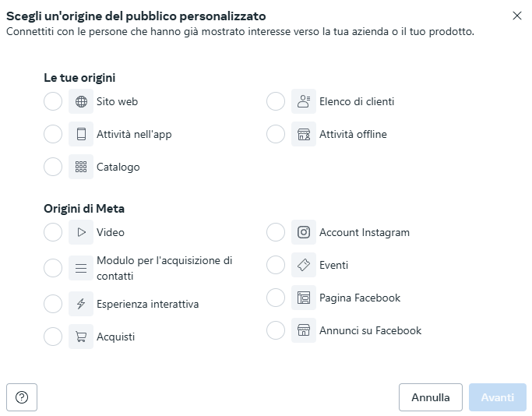Click the Instagram logo icon
Viewport: 532px width, 416px height.
[x=304, y=232]
